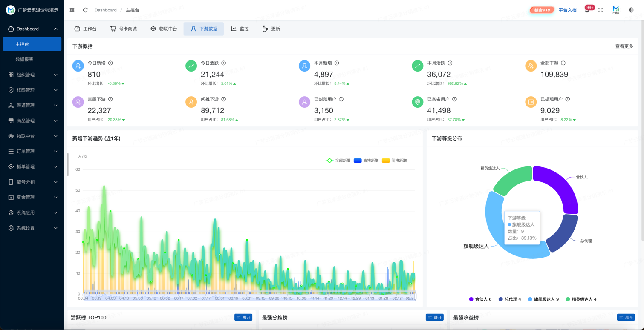Toggle the 间推新增 legend series
The width and height of the screenshot is (644, 330).
point(394,161)
